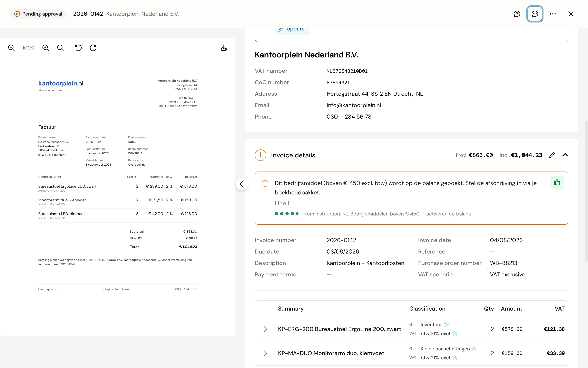Open the help question chat icon
This screenshot has height=368, width=588.
click(517, 14)
